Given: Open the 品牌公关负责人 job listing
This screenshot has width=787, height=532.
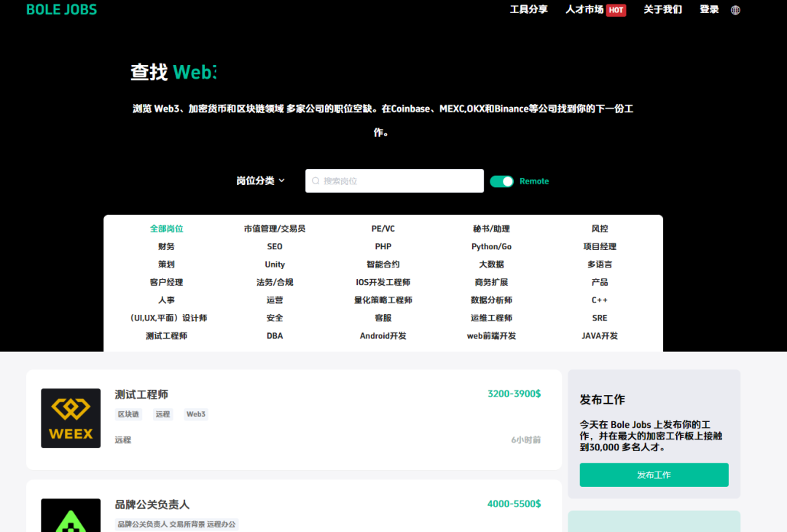Looking at the screenshot, I should 152,504.
